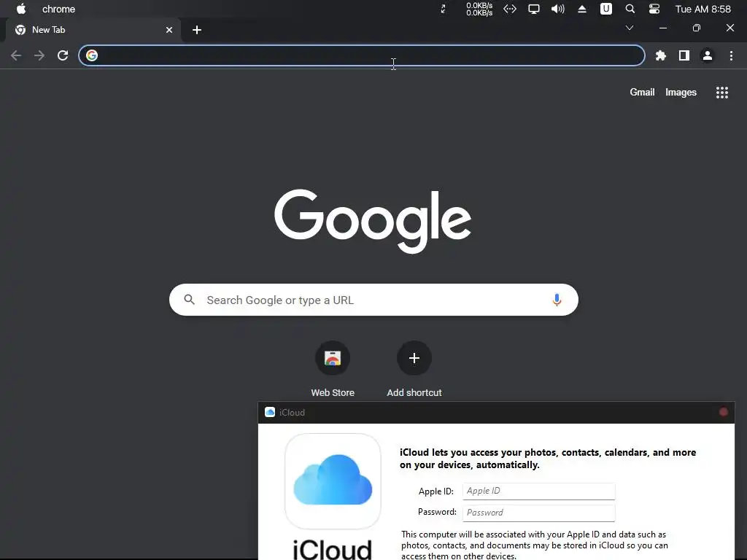Open the Extensions puzzle icon
The height and width of the screenshot is (560, 747).
click(x=661, y=55)
